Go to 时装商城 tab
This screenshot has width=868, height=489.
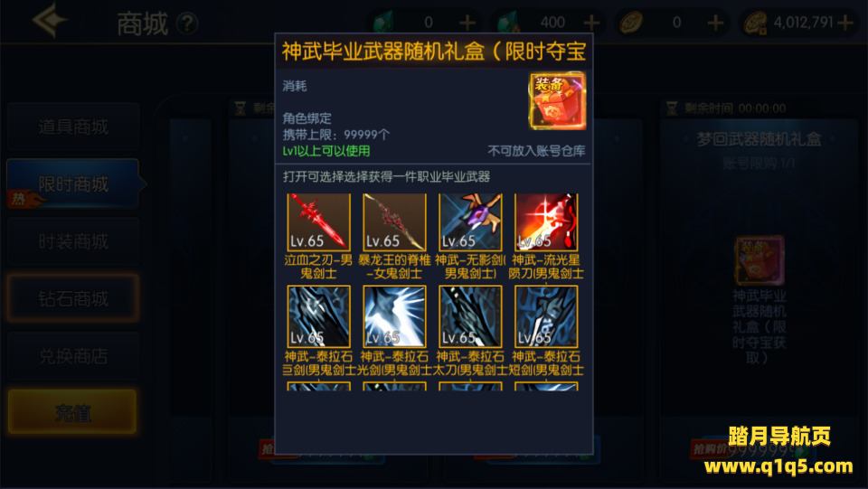click(73, 241)
